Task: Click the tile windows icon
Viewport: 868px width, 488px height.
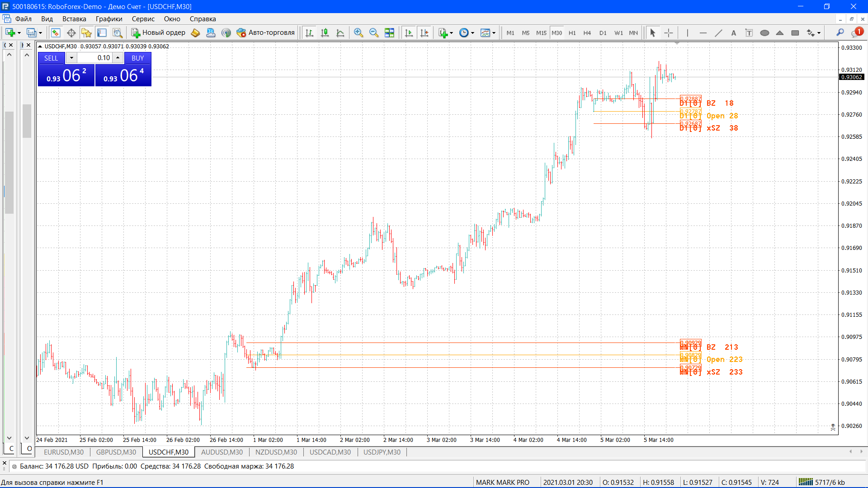Action: click(x=389, y=33)
